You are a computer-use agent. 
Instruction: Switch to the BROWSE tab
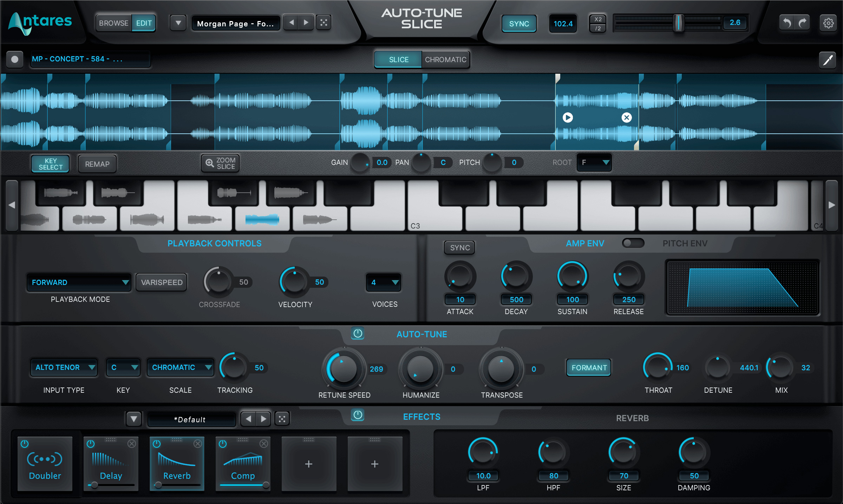coord(114,23)
